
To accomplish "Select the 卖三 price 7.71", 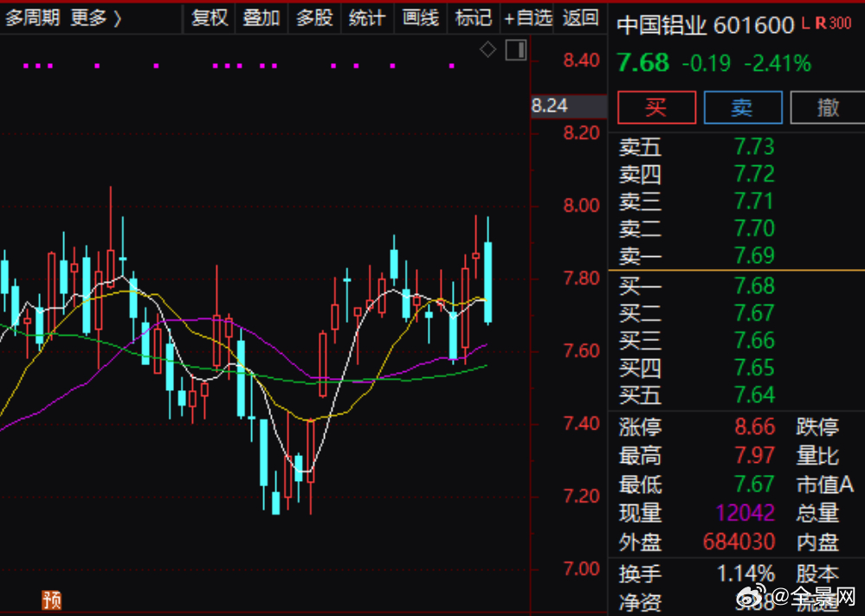I will click(x=754, y=202).
